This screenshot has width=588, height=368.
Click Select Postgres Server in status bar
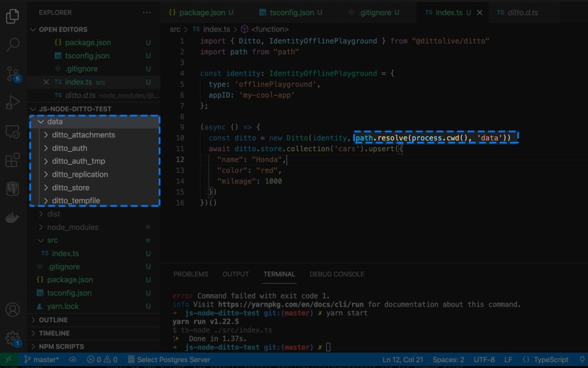[169, 359]
